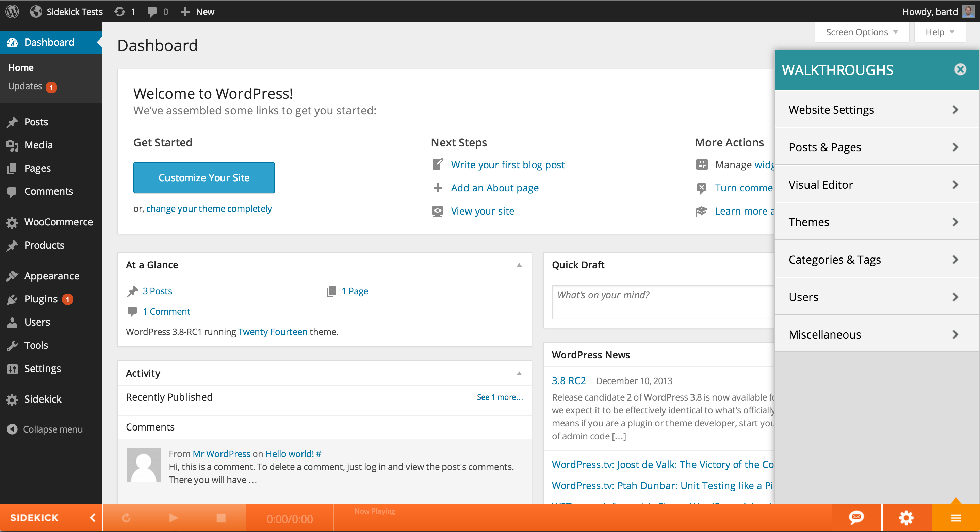The width and height of the screenshot is (980, 532).
Task: Click the Appearance paintbrush icon
Action: [x=12, y=276]
